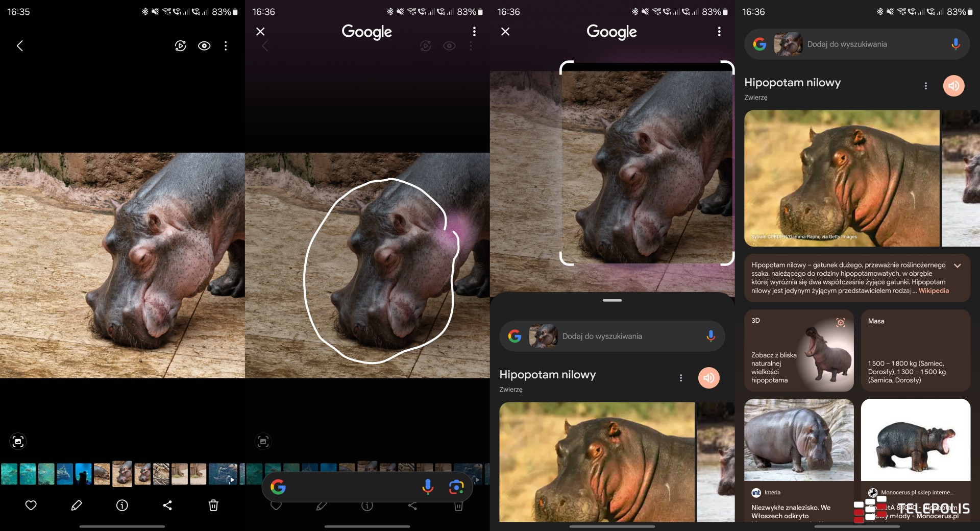Tap the heart favorite icon
Screen dimensions: 980x531
31,505
